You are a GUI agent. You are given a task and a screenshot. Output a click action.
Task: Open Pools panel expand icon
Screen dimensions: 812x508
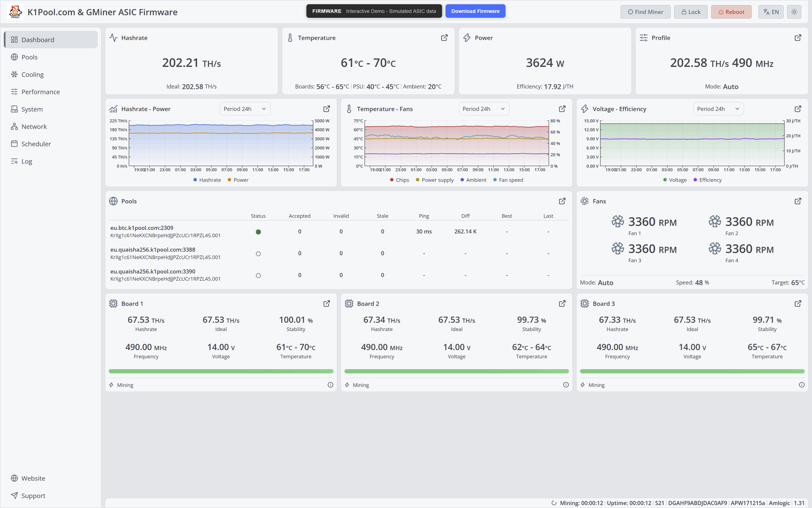562,201
